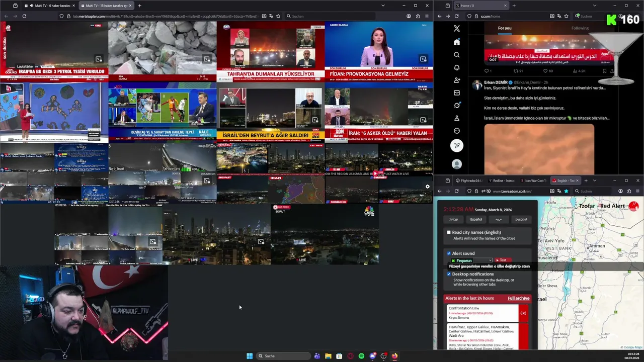644x362 pixels.
Task: Click the Windows taskbar Suche search box
Action: click(283, 356)
